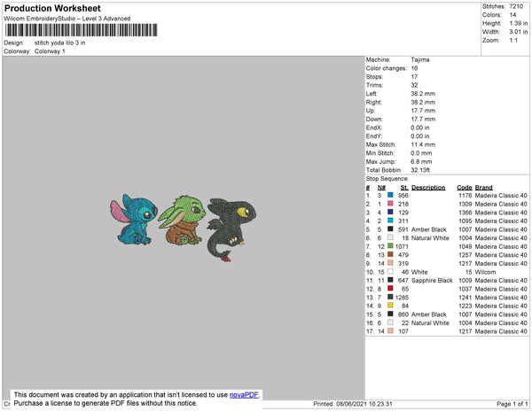Click the 'Stop Sequence:' heading

pyautogui.click(x=387, y=179)
